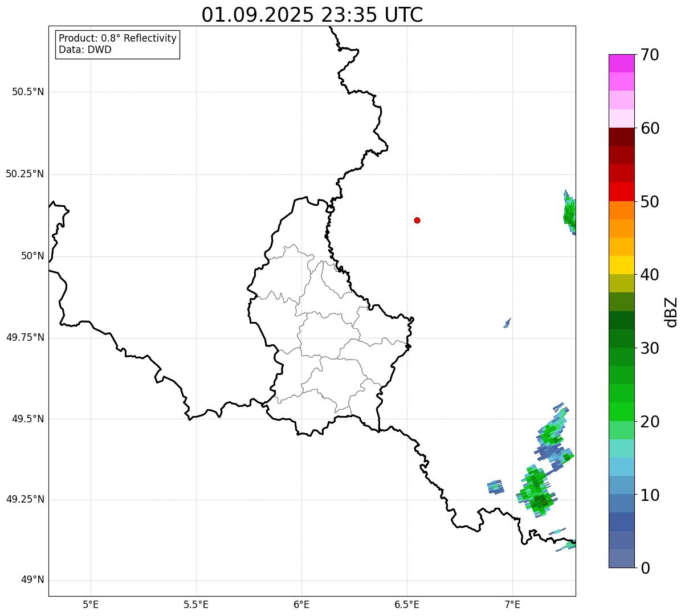Click the 50.5°N latitude tick label
This screenshot has height=616, width=685.
28,92
